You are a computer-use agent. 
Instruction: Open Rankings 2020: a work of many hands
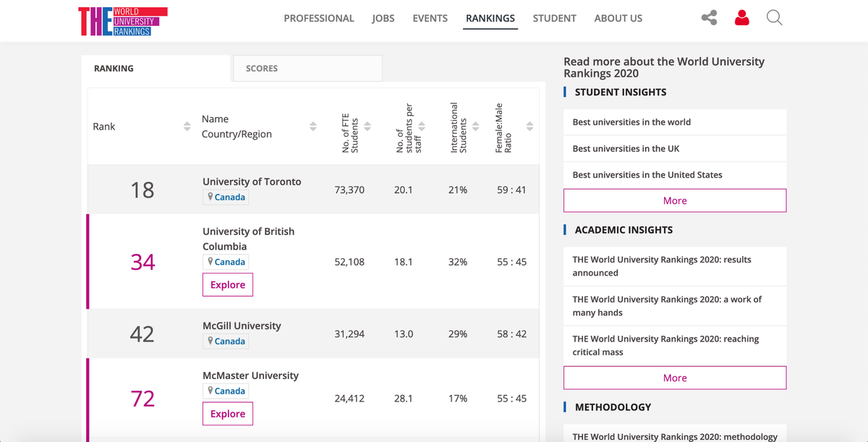[x=667, y=306]
